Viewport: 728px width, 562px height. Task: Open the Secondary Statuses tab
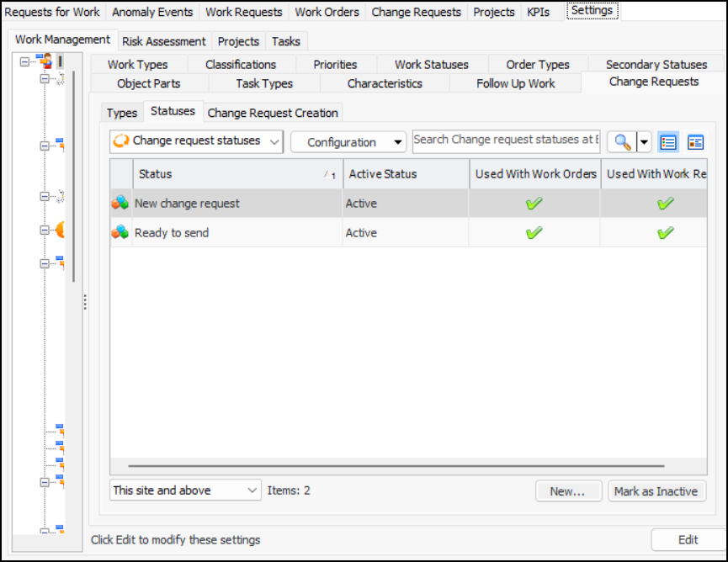click(656, 65)
